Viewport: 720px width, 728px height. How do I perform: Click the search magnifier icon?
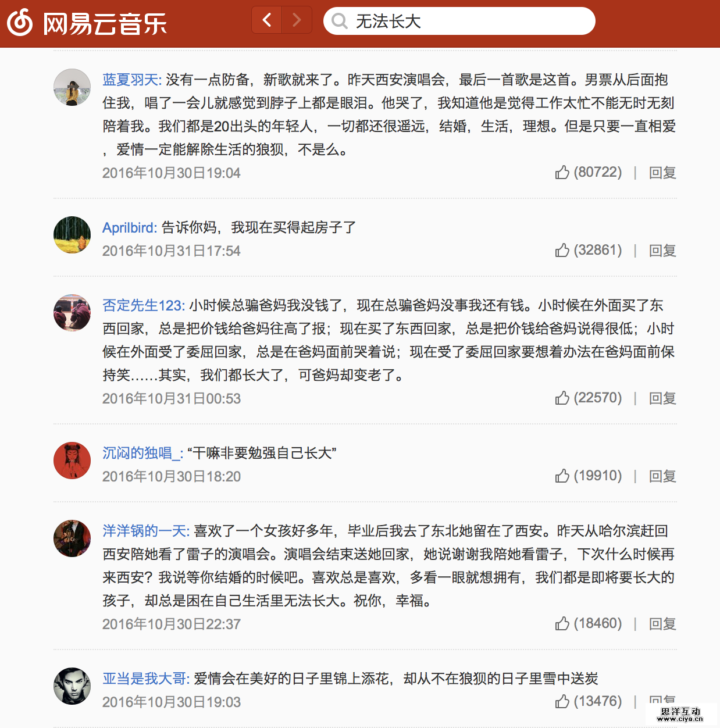pyautogui.click(x=339, y=22)
